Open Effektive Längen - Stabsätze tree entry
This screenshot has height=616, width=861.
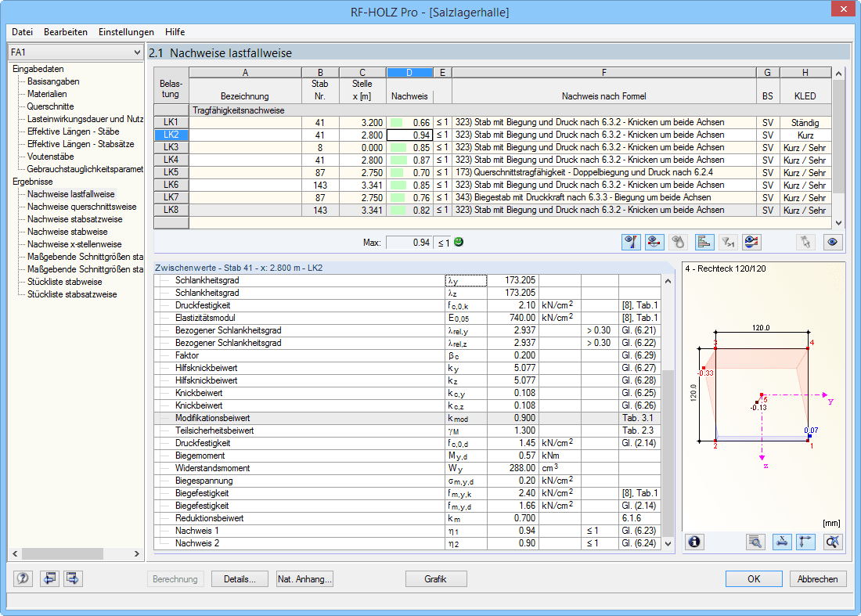81,144
